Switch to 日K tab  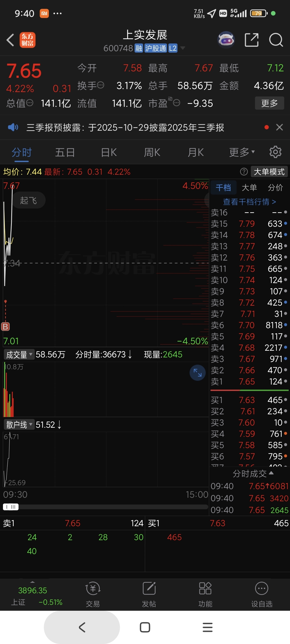pos(109,152)
